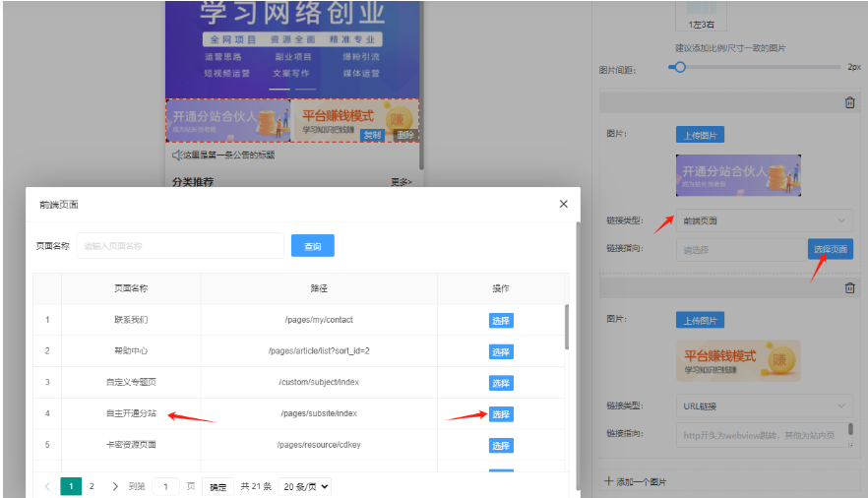Confirm page jump with 确定 button
The height and width of the screenshot is (498, 868).
(x=218, y=487)
